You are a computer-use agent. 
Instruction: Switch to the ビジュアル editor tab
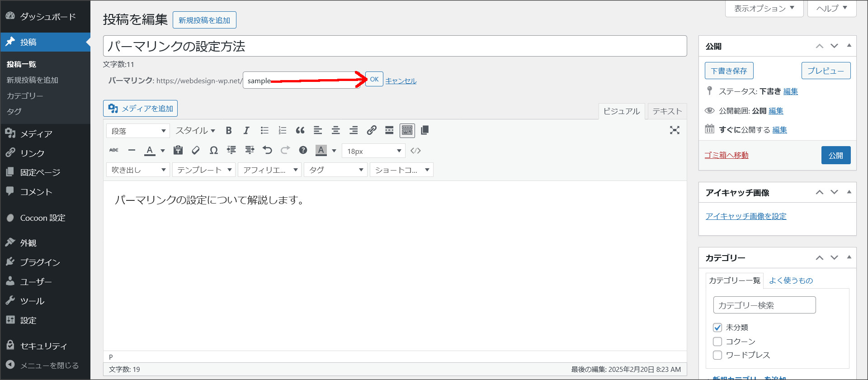coord(622,111)
